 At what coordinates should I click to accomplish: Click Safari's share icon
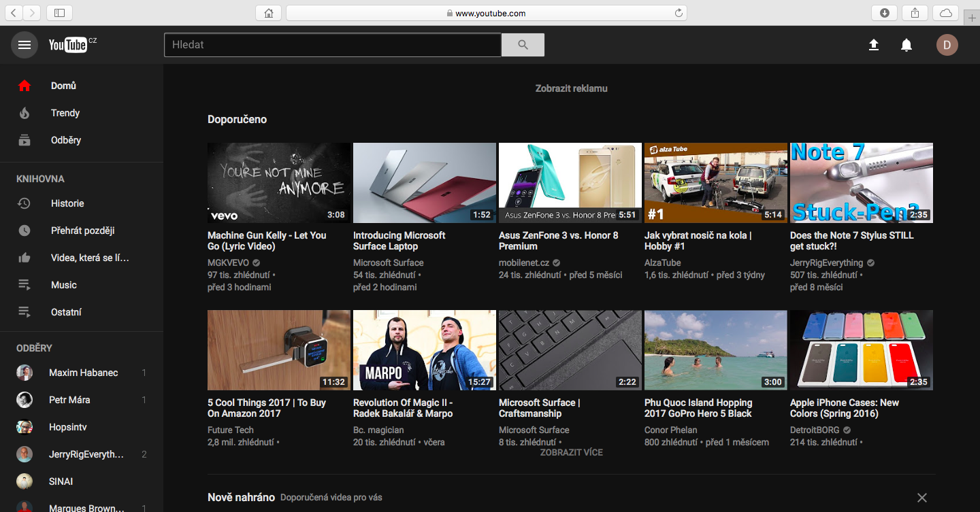click(915, 13)
